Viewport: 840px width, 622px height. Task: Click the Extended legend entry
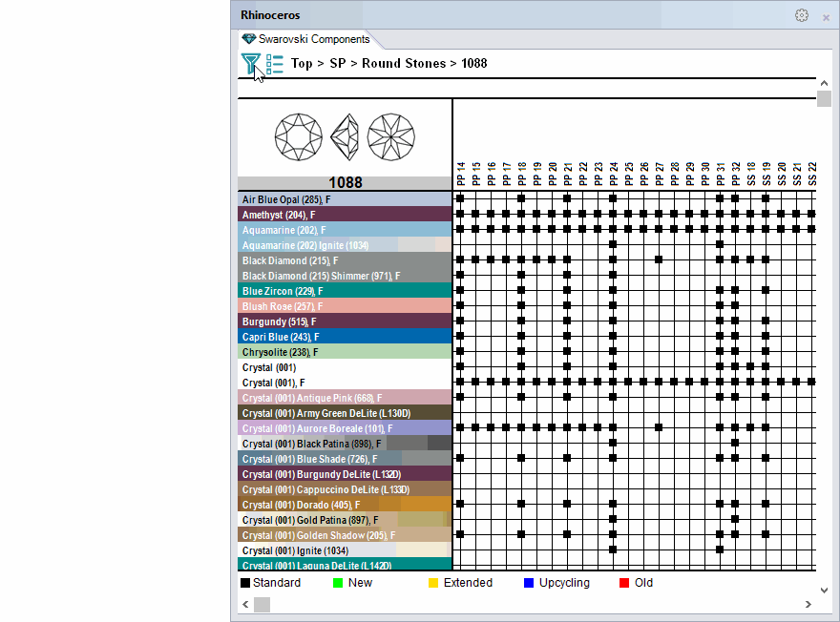[461, 583]
